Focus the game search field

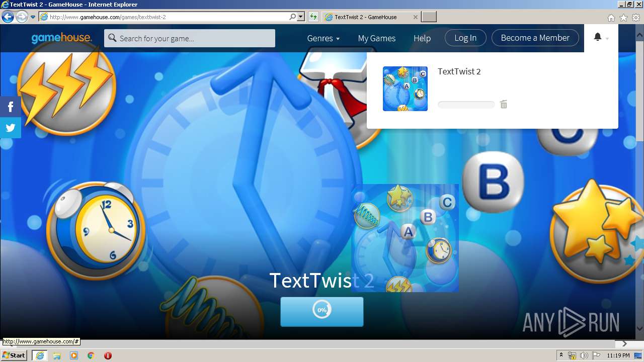(190, 38)
